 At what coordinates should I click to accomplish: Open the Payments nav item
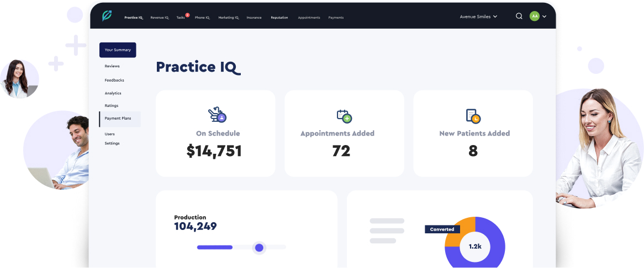click(x=336, y=18)
